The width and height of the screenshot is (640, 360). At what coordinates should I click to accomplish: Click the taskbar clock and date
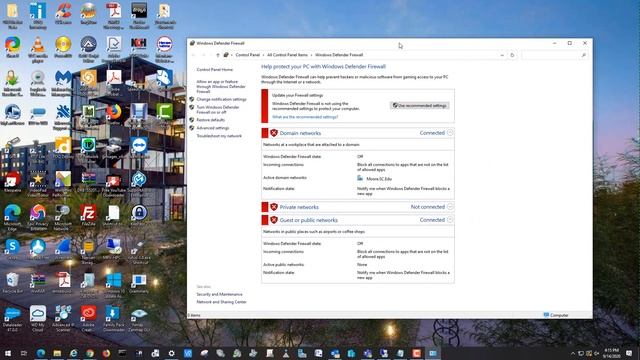point(611,353)
